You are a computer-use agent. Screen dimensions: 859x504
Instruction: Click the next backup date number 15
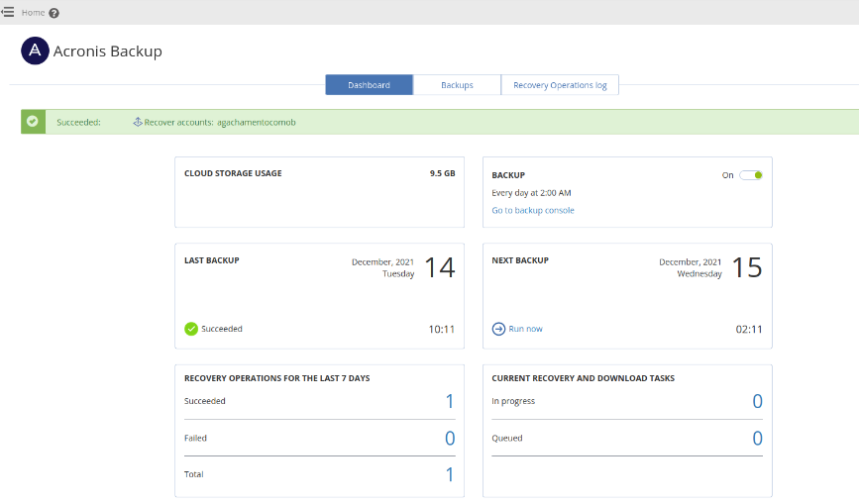(747, 267)
